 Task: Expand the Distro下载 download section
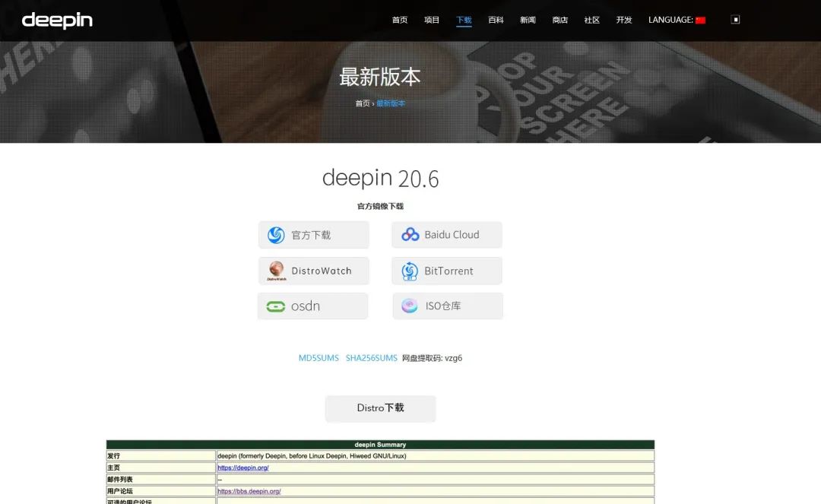tap(380, 408)
